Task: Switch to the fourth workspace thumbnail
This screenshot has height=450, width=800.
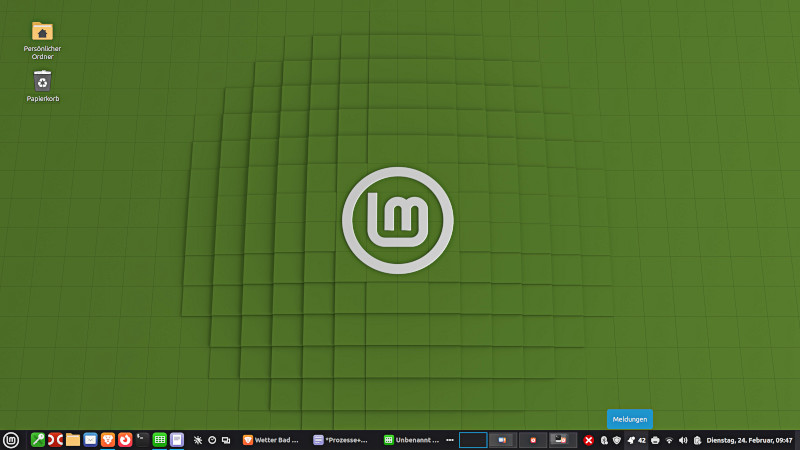Action: click(562, 440)
